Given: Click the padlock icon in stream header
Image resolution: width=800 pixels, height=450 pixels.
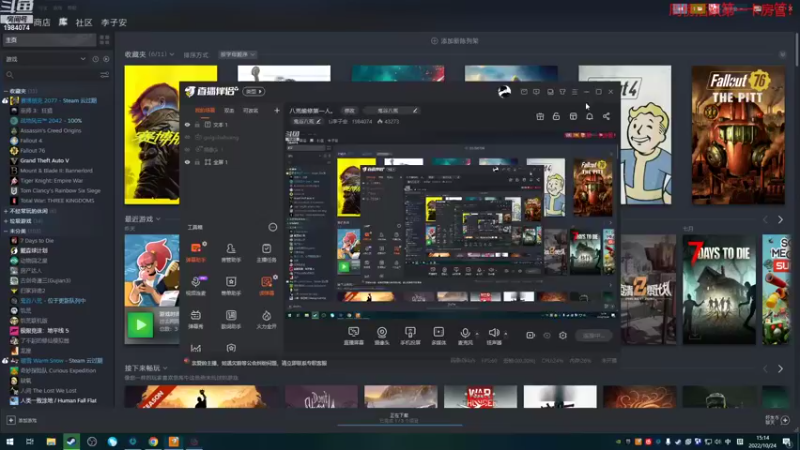Looking at the screenshot, I should 556,116.
